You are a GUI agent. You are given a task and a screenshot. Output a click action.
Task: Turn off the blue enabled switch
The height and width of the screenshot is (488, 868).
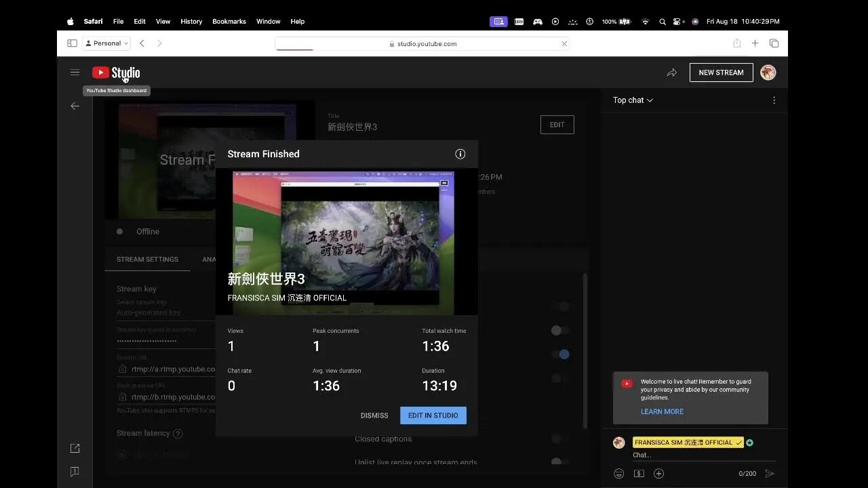pos(560,354)
